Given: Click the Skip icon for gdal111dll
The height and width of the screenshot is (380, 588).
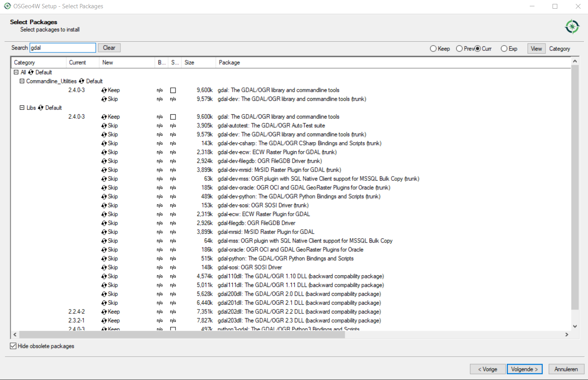Looking at the screenshot, I should 104,285.
